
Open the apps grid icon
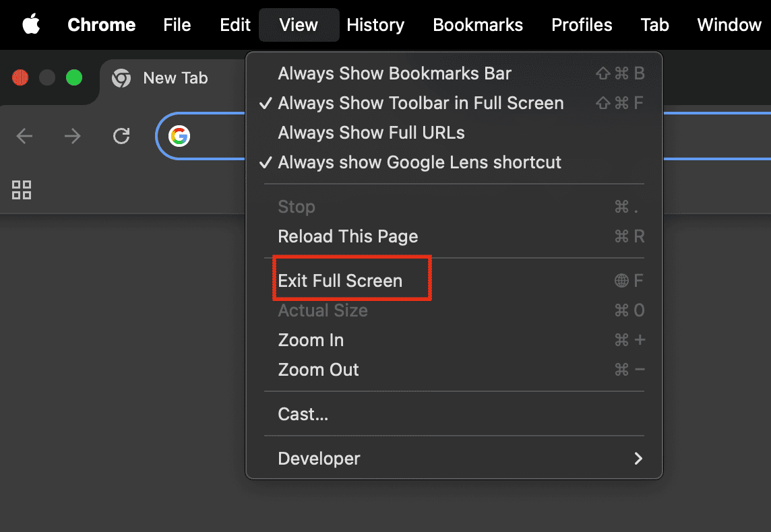pyautogui.click(x=22, y=190)
